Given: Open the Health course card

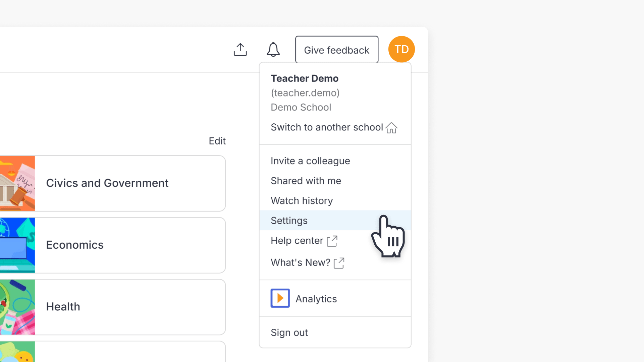Looking at the screenshot, I should 113,307.
